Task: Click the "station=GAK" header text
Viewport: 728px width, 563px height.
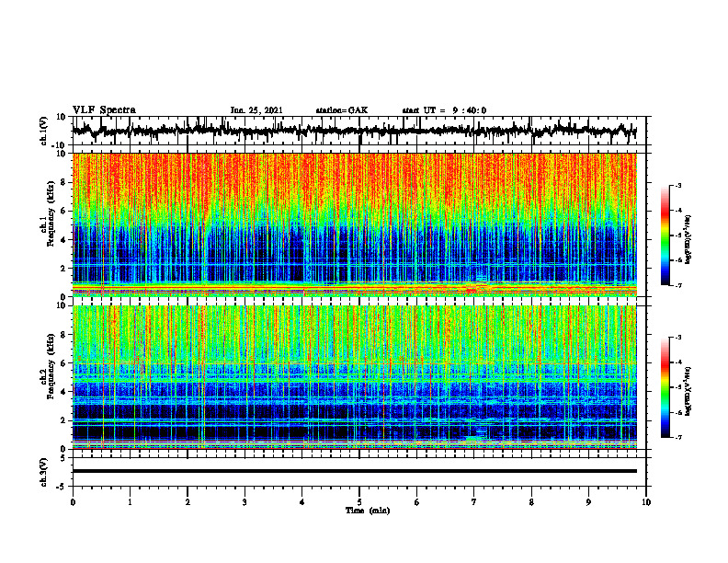Action: click(x=342, y=110)
